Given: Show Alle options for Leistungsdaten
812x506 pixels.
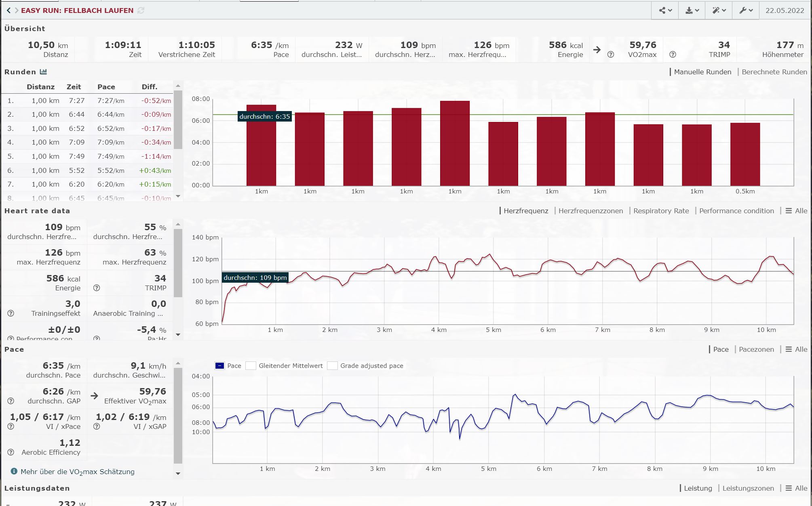Looking at the screenshot, I should (x=796, y=488).
